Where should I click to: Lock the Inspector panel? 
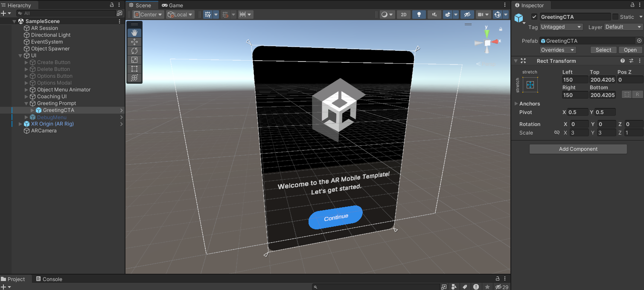tap(632, 5)
